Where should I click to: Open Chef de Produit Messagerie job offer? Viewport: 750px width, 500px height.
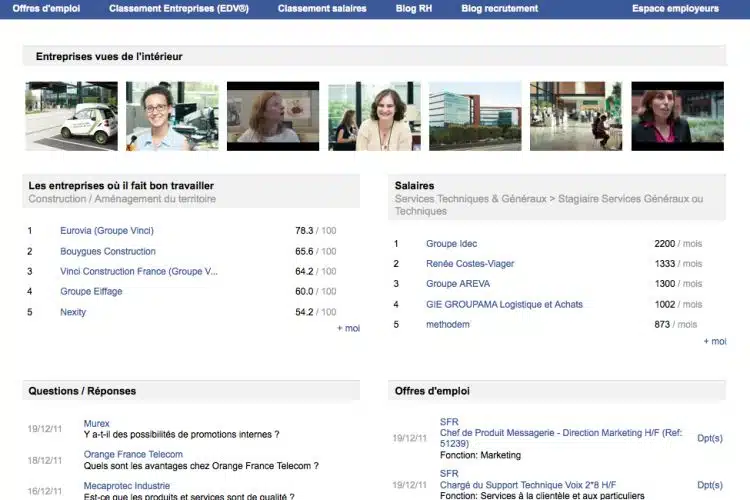(x=561, y=438)
